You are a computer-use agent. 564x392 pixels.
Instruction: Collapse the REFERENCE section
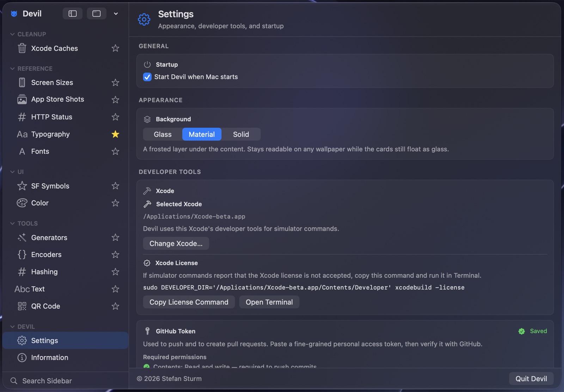click(12, 68)
